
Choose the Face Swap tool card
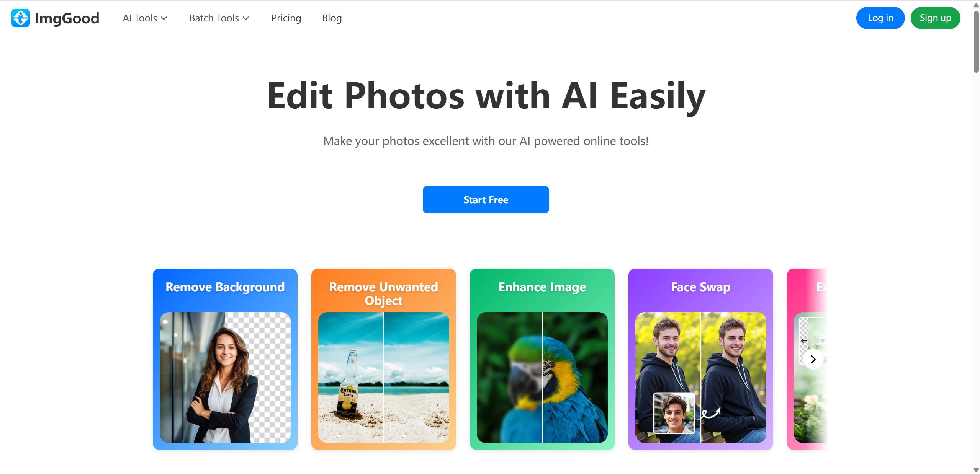[x=701, y=359]
